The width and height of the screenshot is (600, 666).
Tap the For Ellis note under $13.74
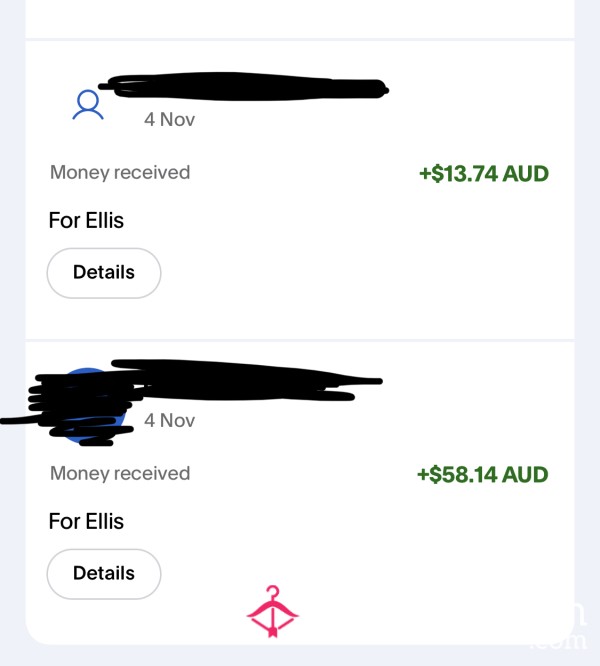pyautogui.click(x=86, y=220)
